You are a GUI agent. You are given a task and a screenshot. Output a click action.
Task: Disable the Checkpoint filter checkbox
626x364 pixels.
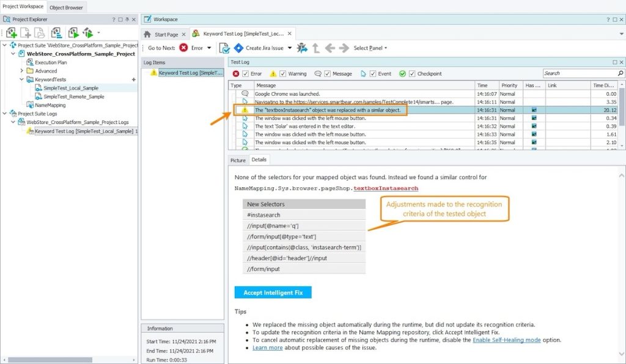click(411, 74)
